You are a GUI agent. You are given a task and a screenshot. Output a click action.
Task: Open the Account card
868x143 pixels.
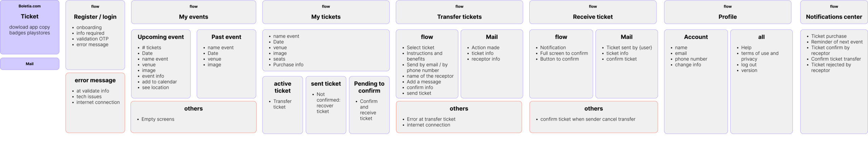coord(695,81)
